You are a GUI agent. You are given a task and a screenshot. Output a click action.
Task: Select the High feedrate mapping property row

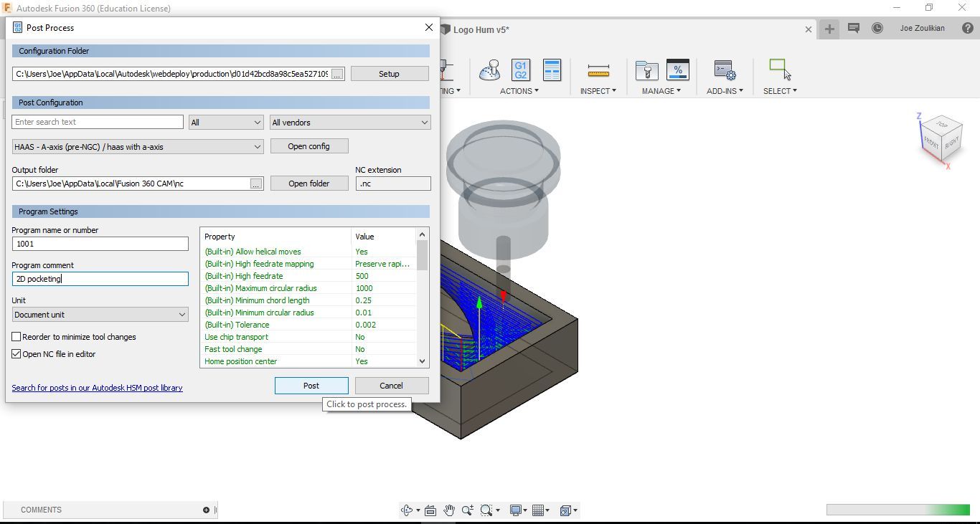pos(308,264)
